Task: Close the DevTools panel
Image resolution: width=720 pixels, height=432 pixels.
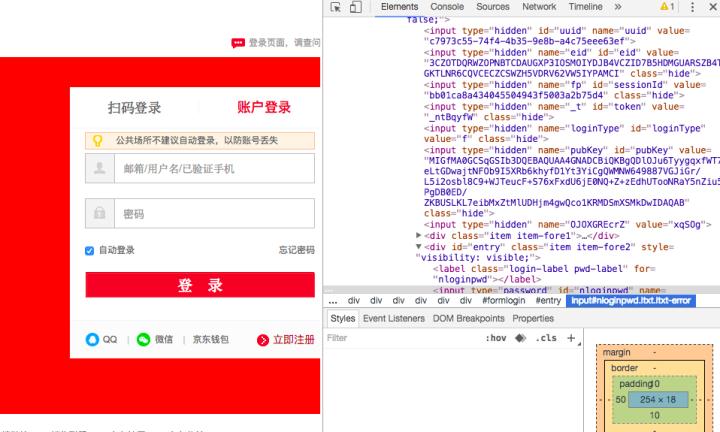Action: coord(713,7)
